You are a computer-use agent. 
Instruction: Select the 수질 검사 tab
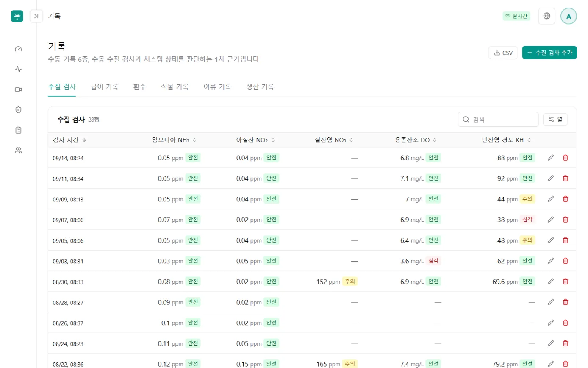point(62,87)
